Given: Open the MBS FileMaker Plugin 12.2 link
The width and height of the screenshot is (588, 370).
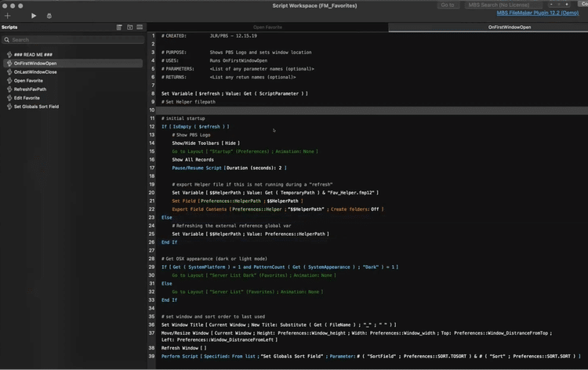Looking at the screenshot, I should pos(537,13).
